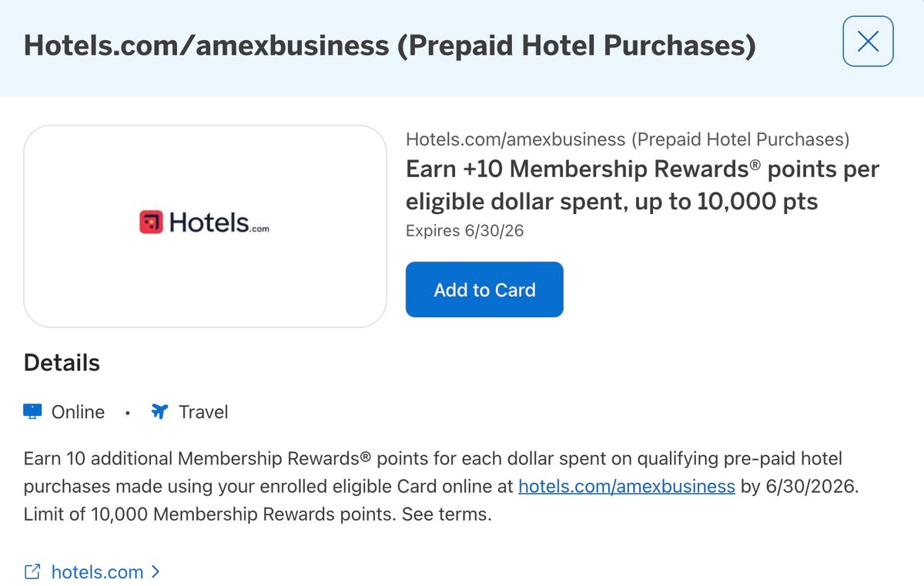Image resolution: width=924 pixels, height=586 pixels.
Task: Click the "Expires 6/30/26" text
Action: (x=464, y=231)
